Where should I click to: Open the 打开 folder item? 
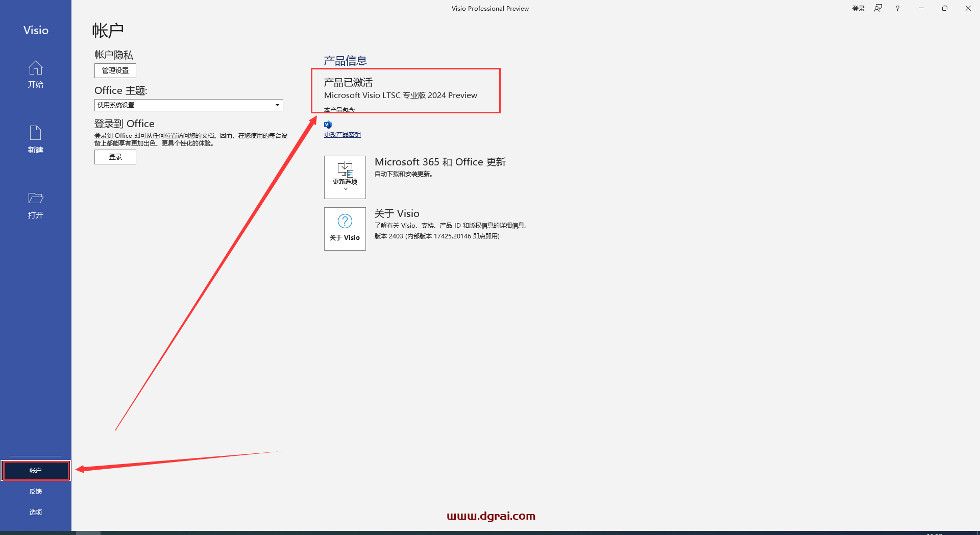point(36,205)
